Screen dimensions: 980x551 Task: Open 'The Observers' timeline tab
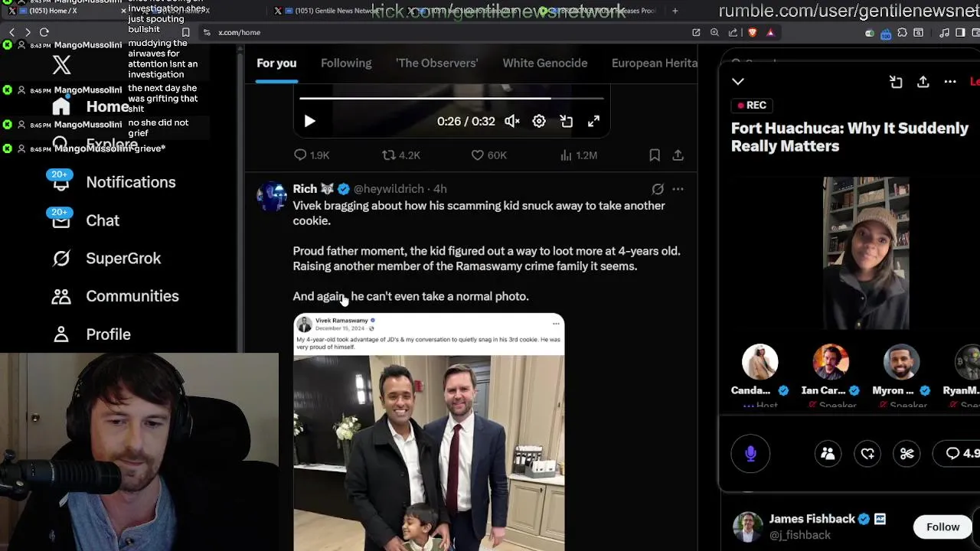click(436, 63)
